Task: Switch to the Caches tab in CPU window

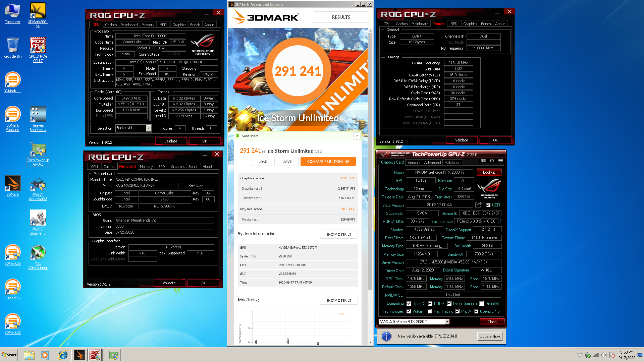Action: [x=111, y=25]
